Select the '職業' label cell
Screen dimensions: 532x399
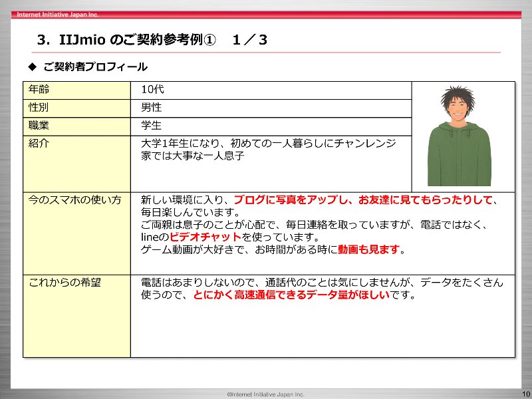point(76,126)
